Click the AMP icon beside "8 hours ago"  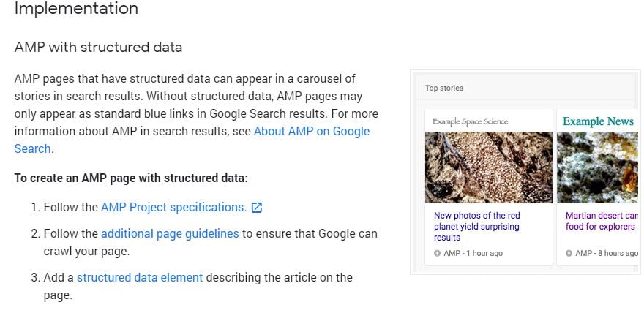[x=569, y=254]
